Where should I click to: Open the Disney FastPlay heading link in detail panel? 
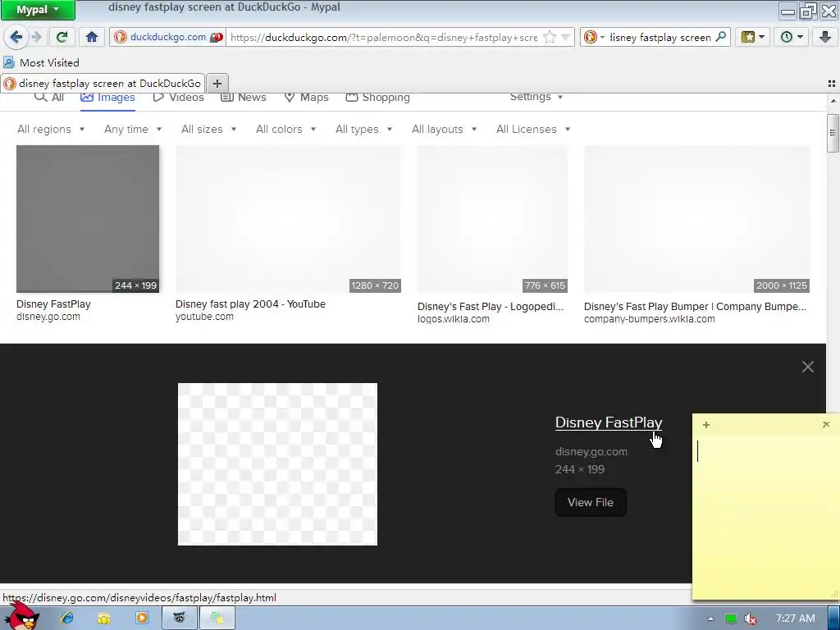609,422
